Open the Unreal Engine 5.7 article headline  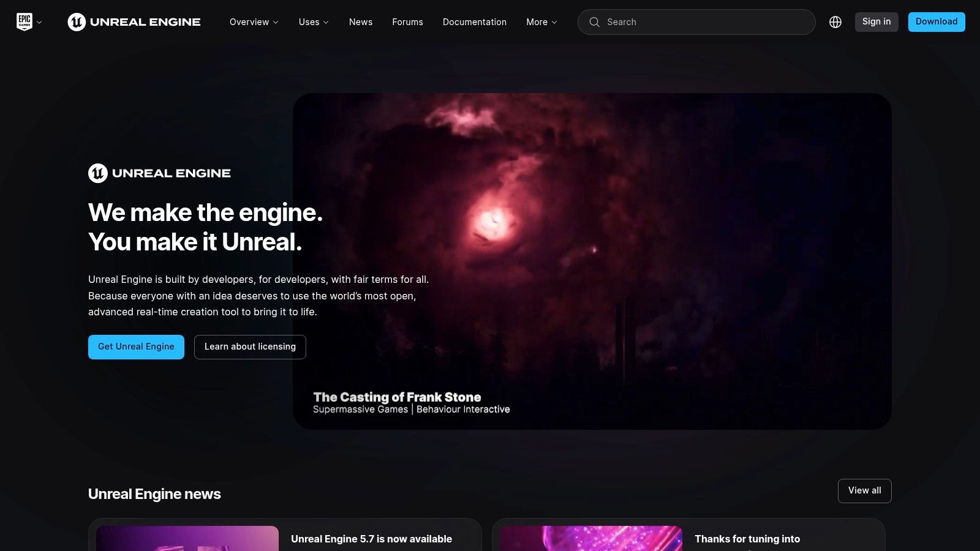[x=372, y=539]
